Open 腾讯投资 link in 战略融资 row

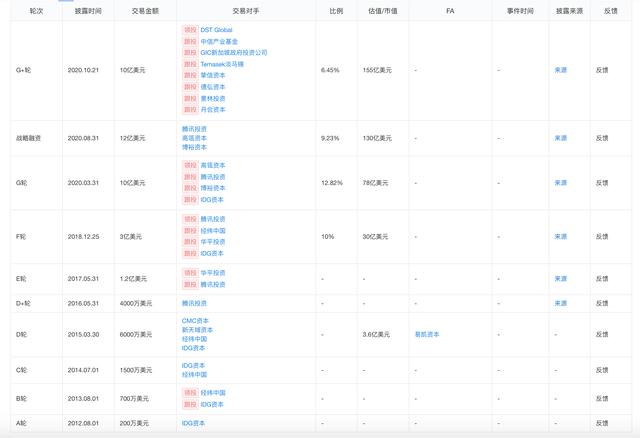[194, 129]
